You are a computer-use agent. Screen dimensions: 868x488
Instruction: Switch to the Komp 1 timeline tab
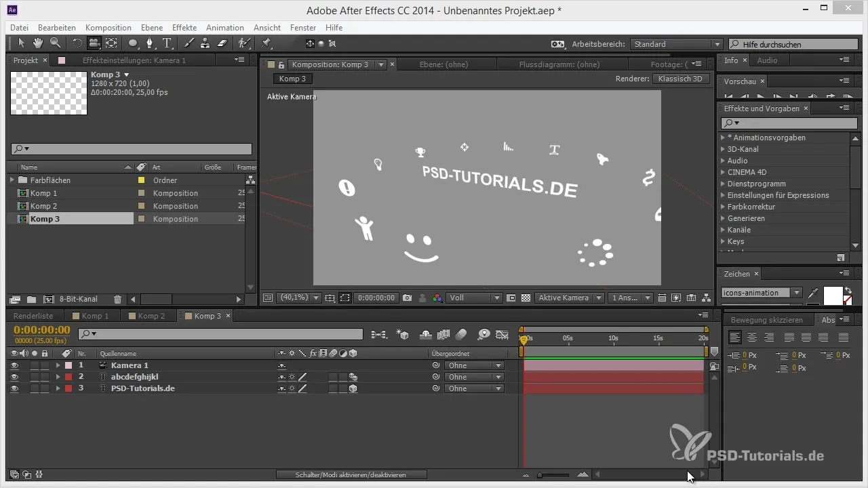[x=95, y=316]
